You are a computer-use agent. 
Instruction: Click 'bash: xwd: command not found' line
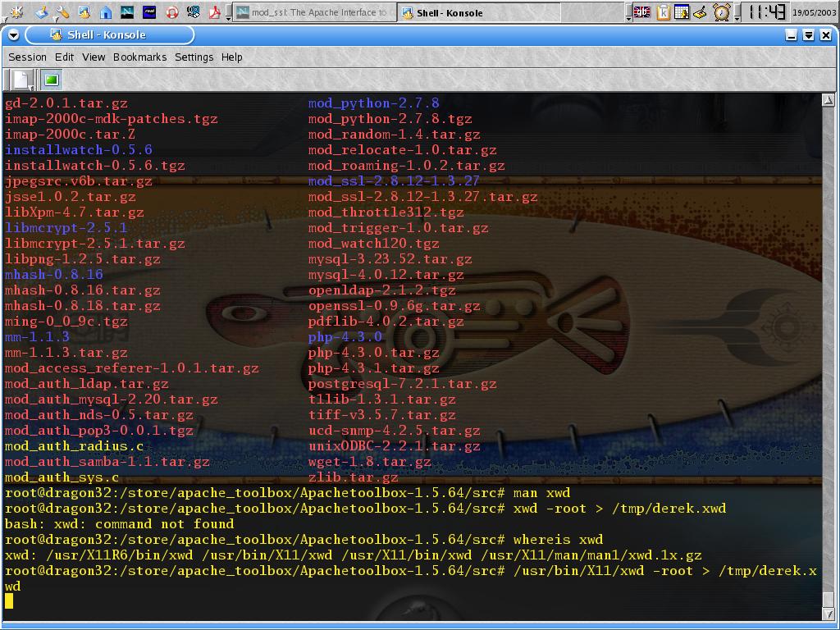[120, 524]
